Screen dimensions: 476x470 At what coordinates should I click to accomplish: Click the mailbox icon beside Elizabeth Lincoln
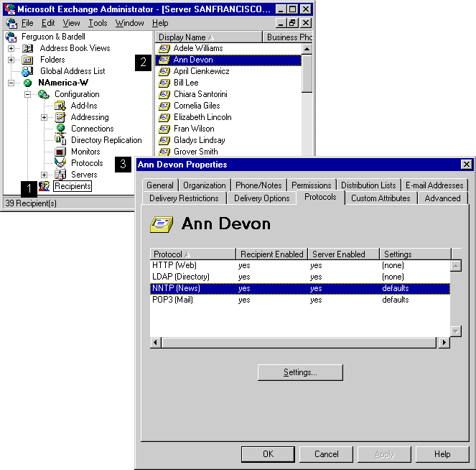coord(164,117)
